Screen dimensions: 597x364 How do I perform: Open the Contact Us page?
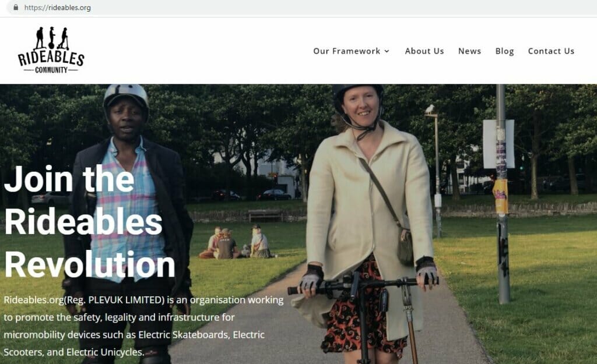pos(551,51)
